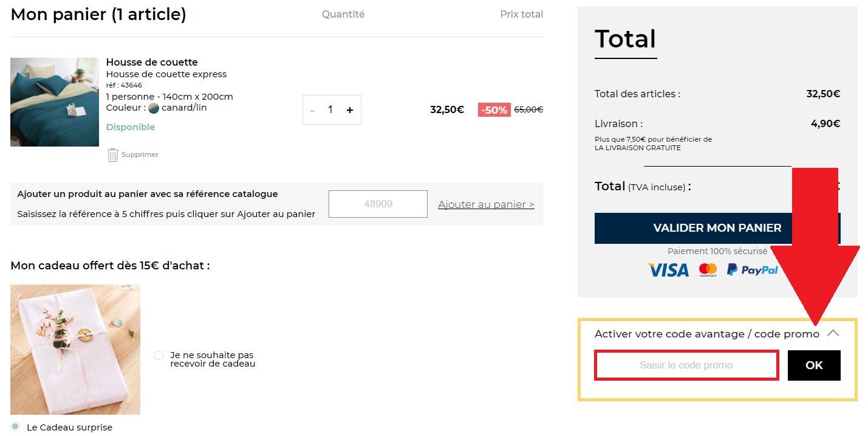Click the catalogue reference input field

click(x=378, y=204)
